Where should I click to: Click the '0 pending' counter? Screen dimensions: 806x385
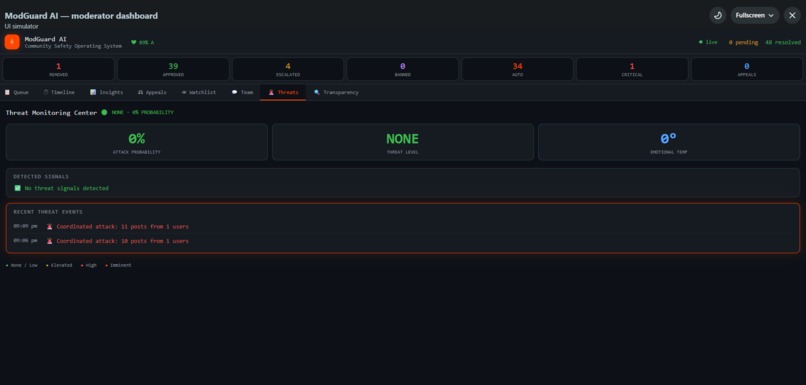(x=743, y=42)
